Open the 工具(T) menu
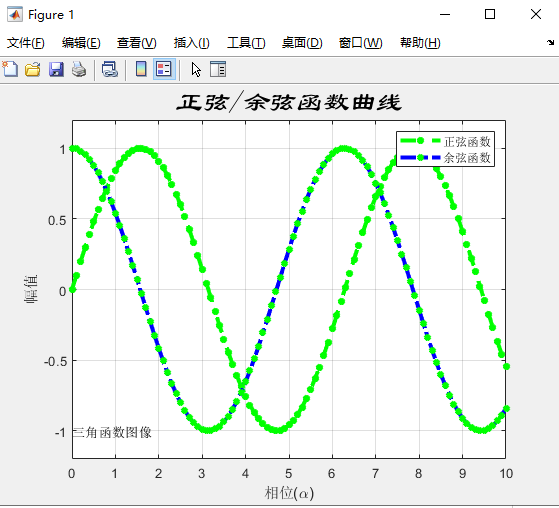 click(x=246, y=43)
